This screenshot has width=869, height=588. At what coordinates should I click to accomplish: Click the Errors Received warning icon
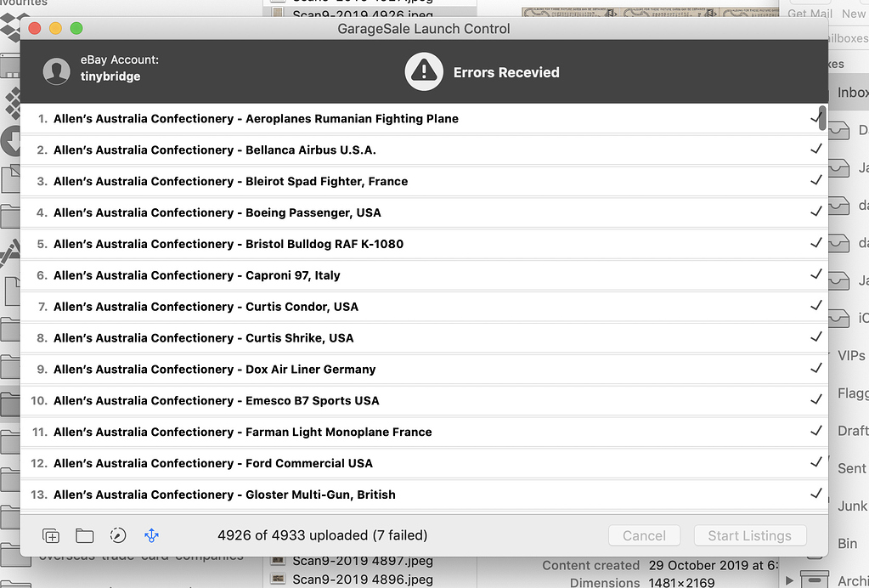pos(423,71)
